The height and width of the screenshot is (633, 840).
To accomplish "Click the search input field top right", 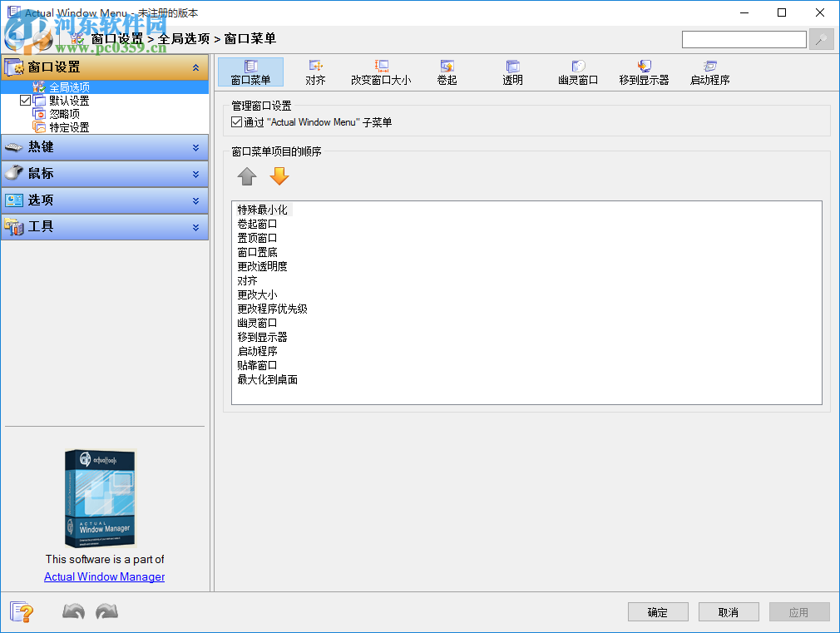I will pyautogui.click(x=744, y=39).
